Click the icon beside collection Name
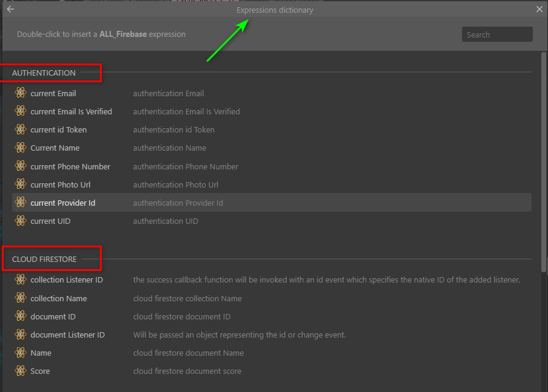 click(21, 298)
